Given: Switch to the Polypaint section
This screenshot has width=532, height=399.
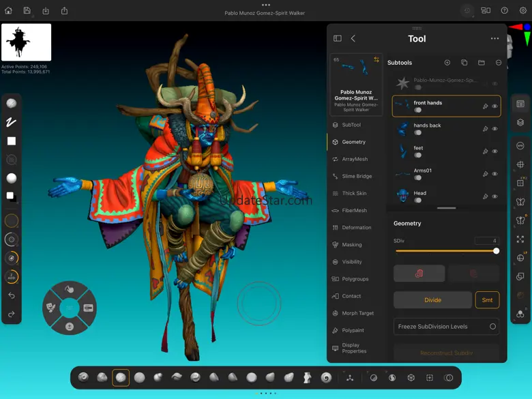Looking at the screenshot, I should point(353,331).
